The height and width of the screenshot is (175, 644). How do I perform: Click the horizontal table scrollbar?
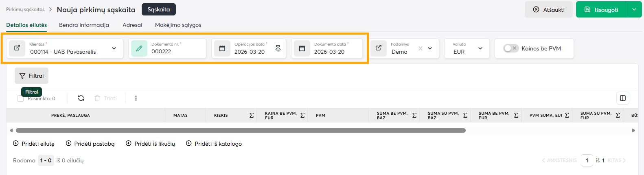(240, 131)
